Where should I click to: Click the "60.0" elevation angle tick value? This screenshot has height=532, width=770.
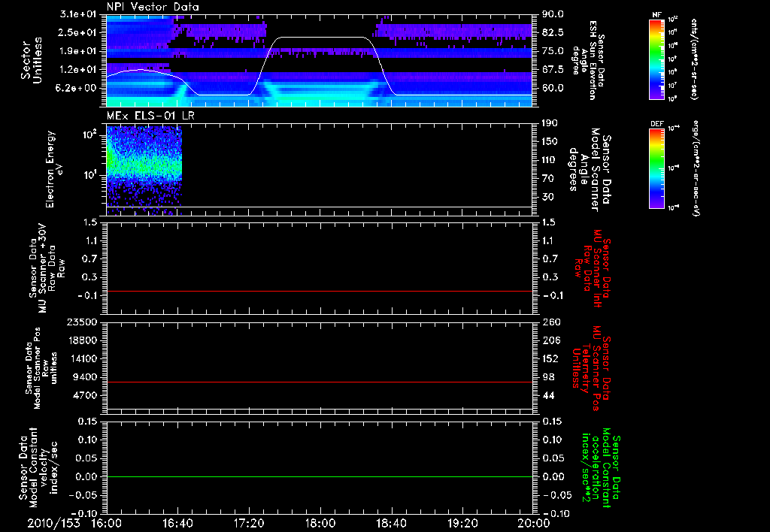coord(553,89)
